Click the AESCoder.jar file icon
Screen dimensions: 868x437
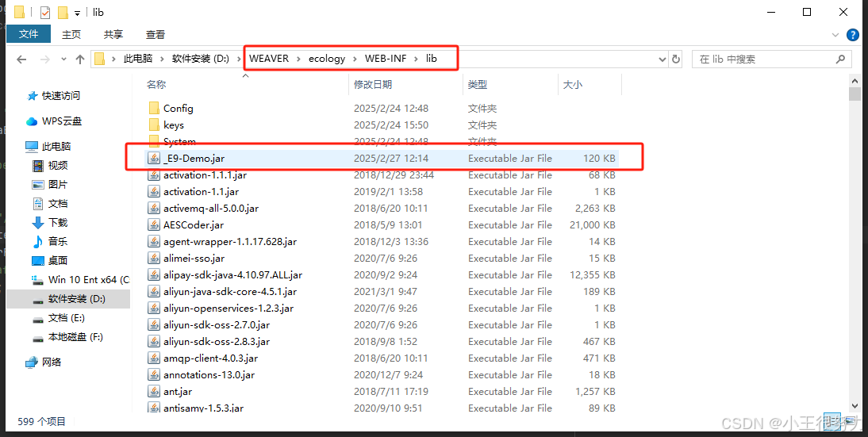point(154,224)
